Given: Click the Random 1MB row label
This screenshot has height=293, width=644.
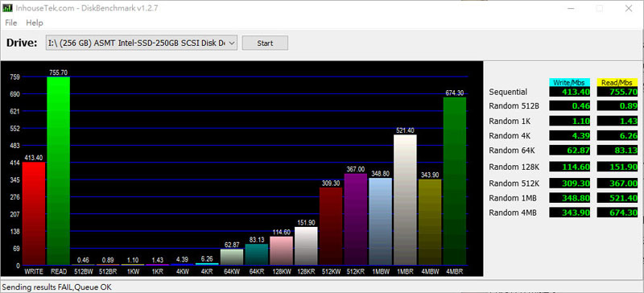Looking at the screenshot, I should click(513, 198).
